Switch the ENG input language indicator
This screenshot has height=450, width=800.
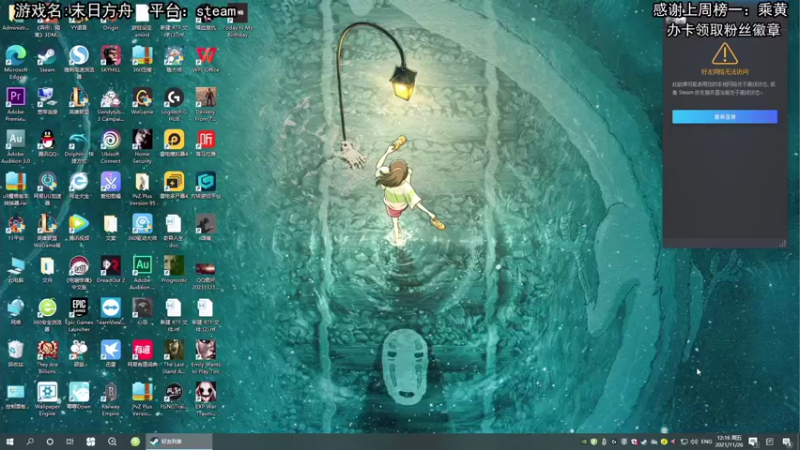point(707,442)
